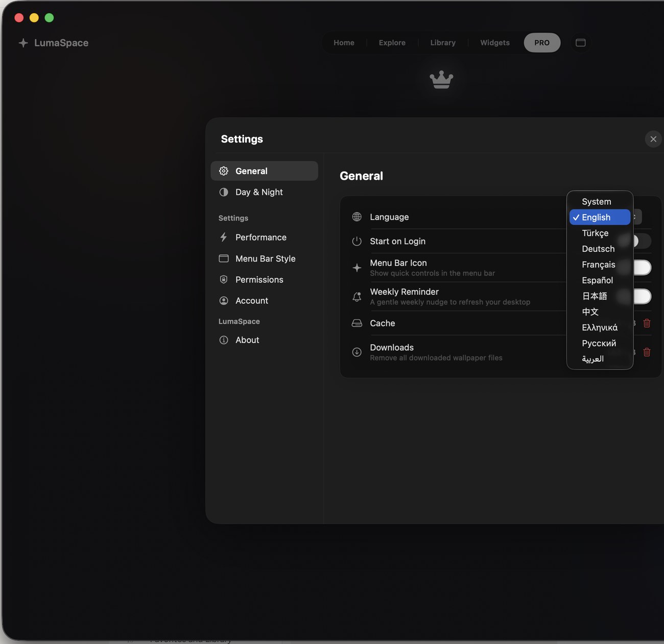Viewport: 664px width, 644px height.
Task: Click the Cache row label
Action: [383, 323]
